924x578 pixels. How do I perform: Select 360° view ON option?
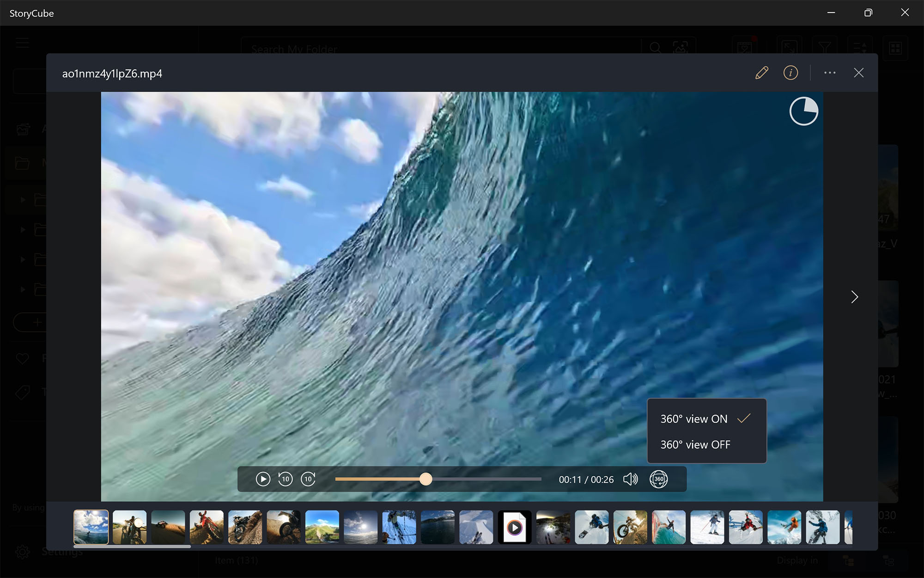[x=694, y=419]
